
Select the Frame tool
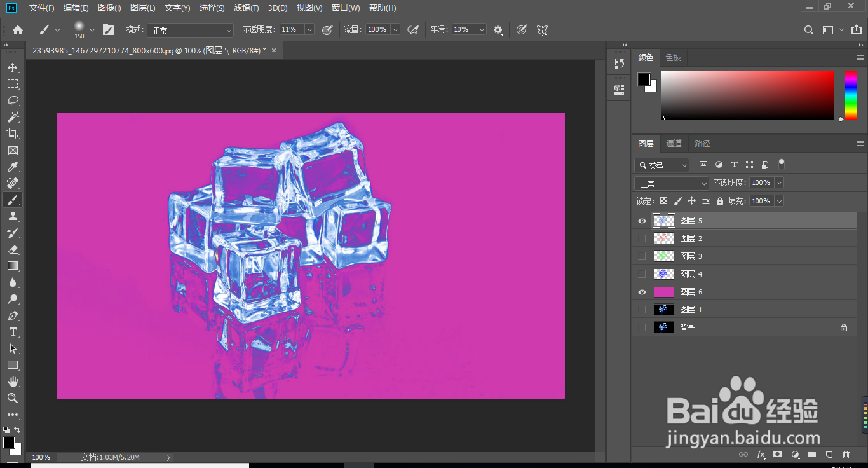[13, 150]
